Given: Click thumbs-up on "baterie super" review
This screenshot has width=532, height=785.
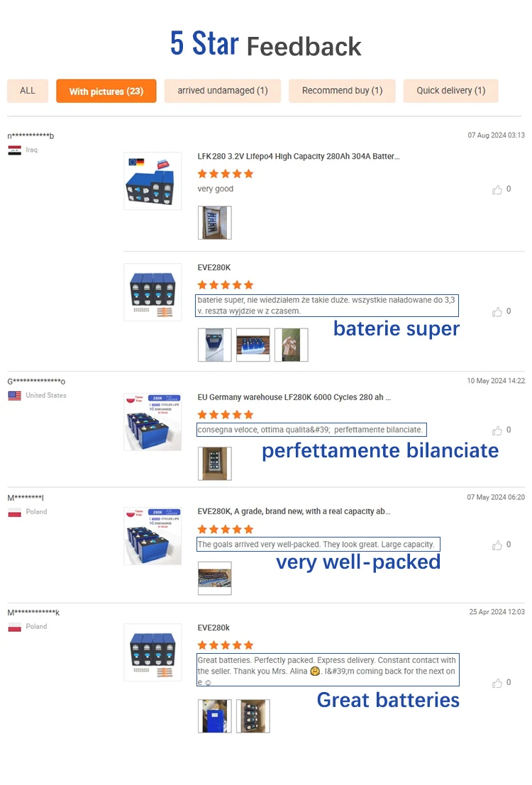Looking at the screenshot, I should [497, 312].
